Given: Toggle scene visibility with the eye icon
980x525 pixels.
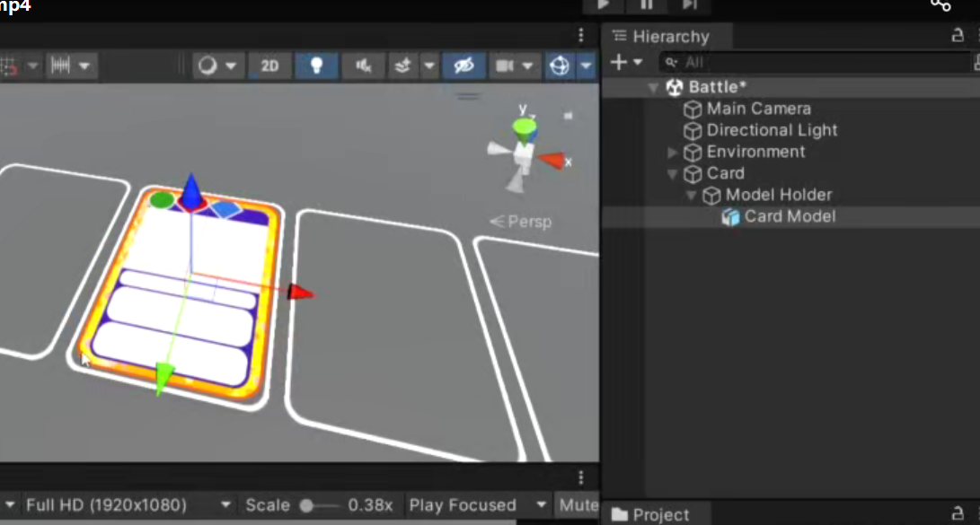Looking at the screenshot, I should click(464, 65).
